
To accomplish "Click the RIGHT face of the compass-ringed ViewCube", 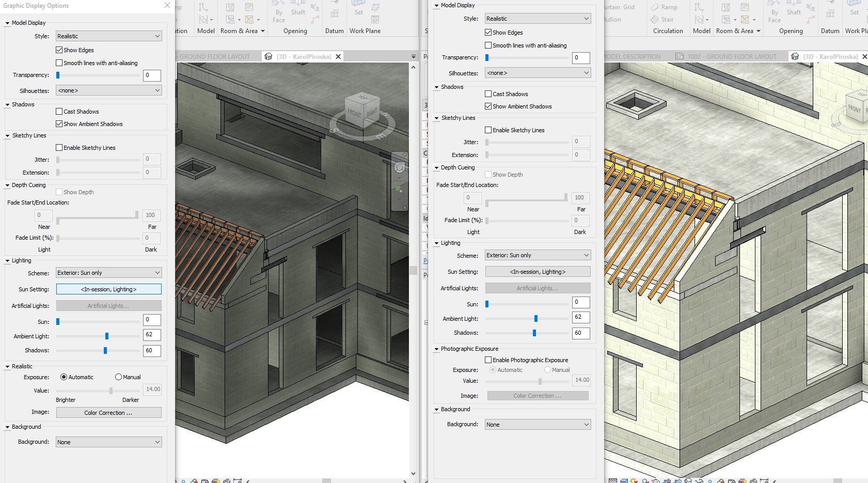I will [372, 113].
